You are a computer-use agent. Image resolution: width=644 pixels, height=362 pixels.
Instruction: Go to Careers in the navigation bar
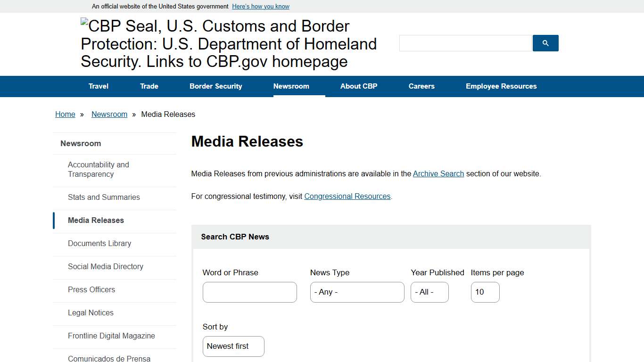coord(421,86)
